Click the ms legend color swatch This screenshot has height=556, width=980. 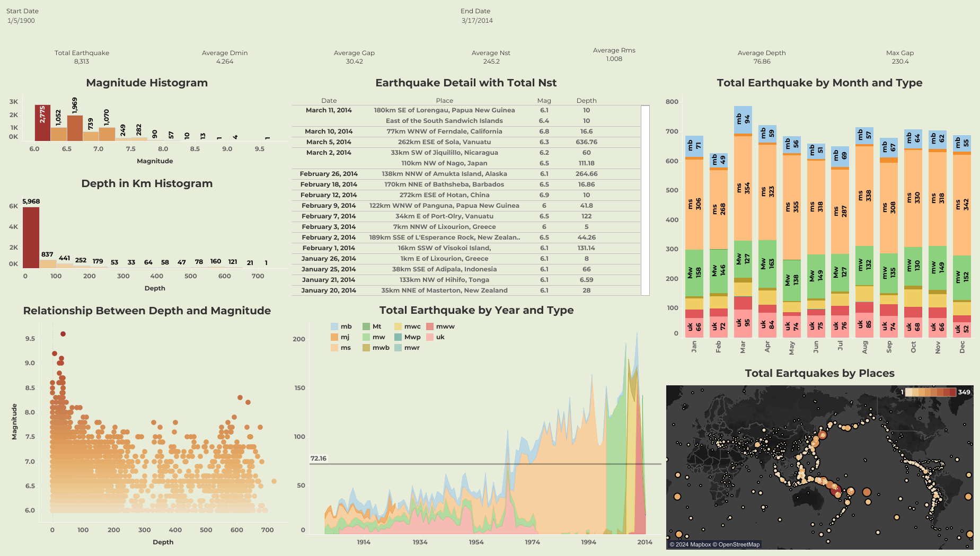point(334,348)
